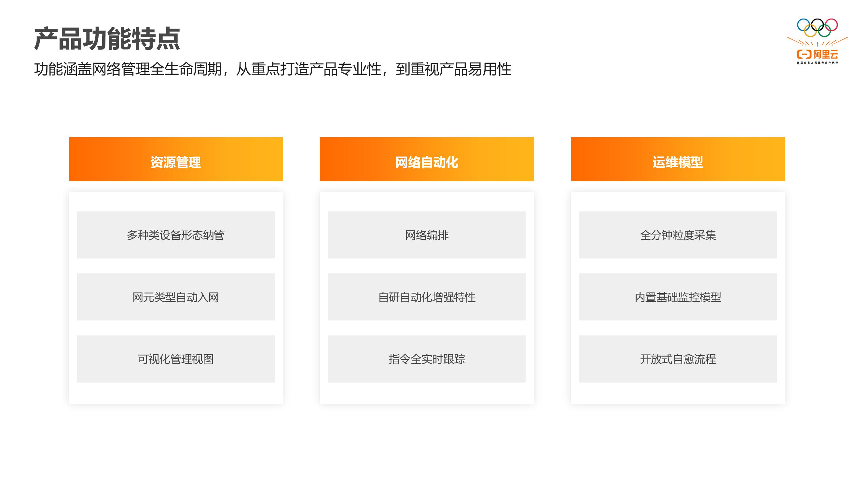Click the 全分钟粒度采集 box
The height and width of the screenshot is (488, 868).
pyautogui.click(x=678, y=235)
